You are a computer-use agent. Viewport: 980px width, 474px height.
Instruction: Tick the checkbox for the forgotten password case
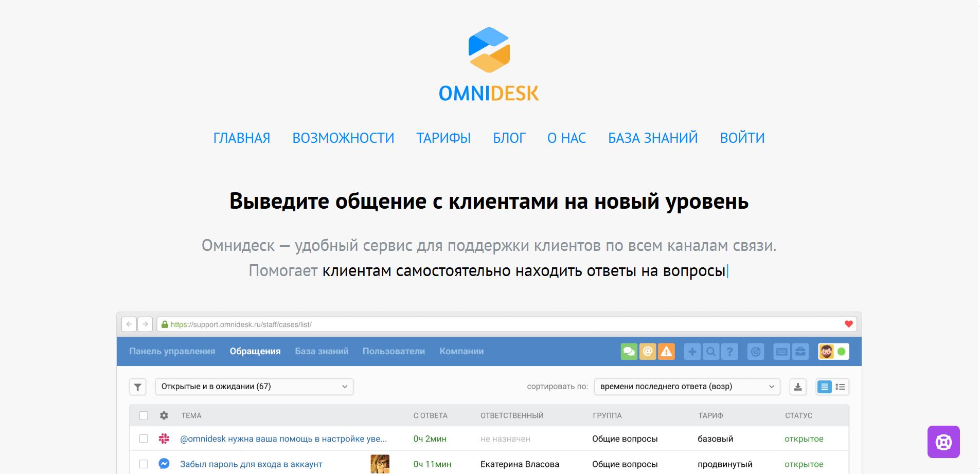144,464
